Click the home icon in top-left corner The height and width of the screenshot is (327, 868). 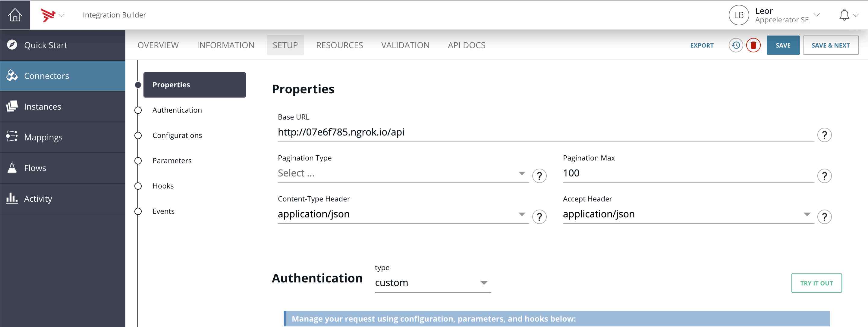pos(15,15)
